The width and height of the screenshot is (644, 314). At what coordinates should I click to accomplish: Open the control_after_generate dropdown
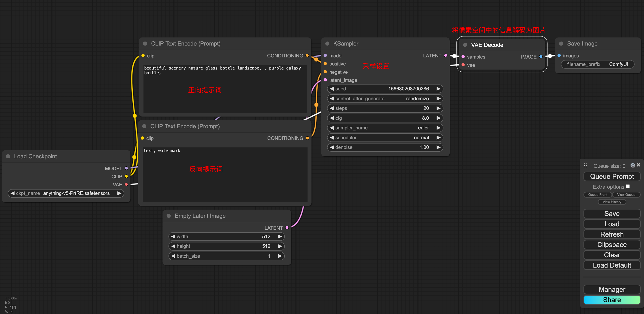pos(385,99)
